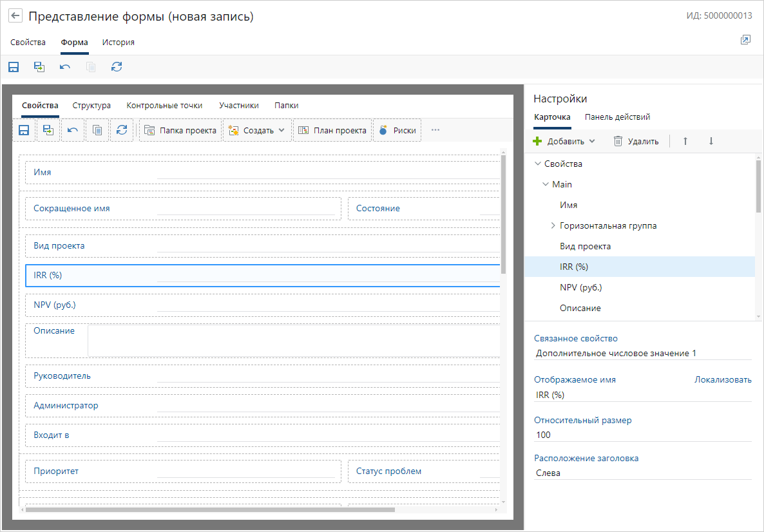Click the green plus Добавить button
The width and height of the screenshot is (764, 532).
click(564, 141)
